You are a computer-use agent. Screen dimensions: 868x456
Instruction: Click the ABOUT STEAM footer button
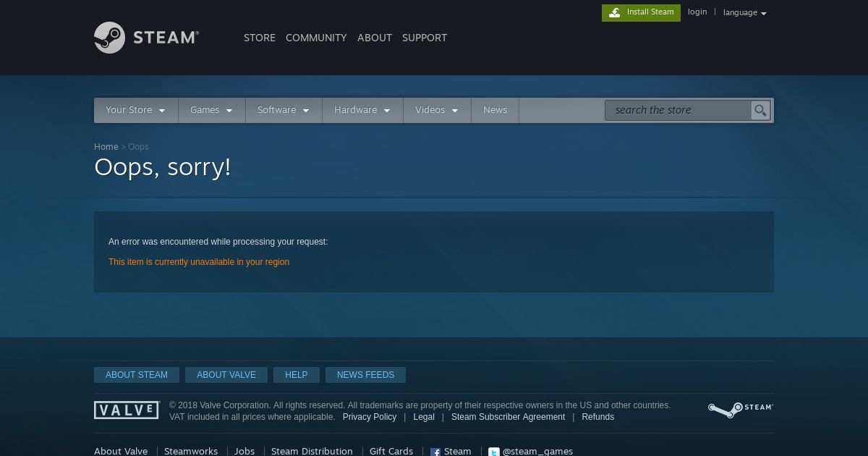[137, 375]
